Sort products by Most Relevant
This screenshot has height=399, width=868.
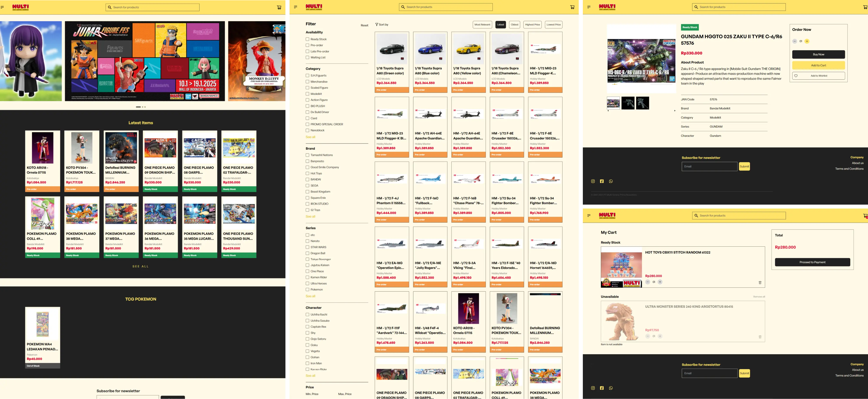click(482, 25)
